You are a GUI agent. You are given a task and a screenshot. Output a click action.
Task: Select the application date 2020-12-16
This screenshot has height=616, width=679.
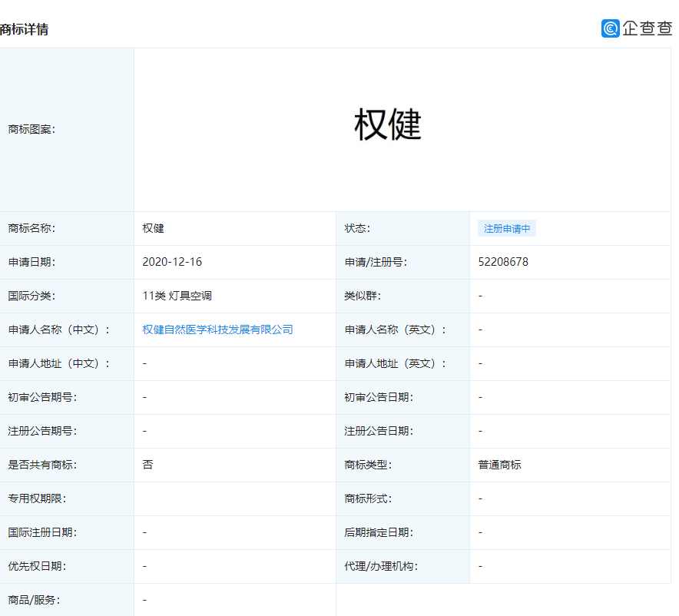point(172,262)
